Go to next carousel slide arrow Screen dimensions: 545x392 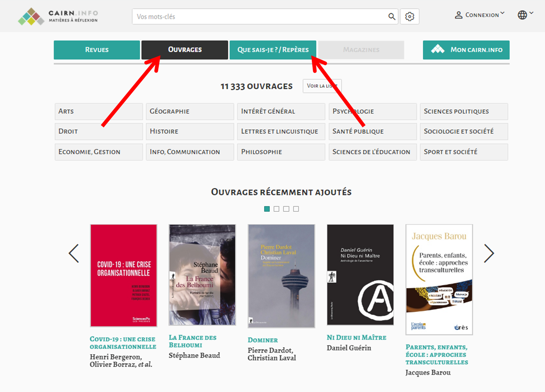(x=489, y=253)
